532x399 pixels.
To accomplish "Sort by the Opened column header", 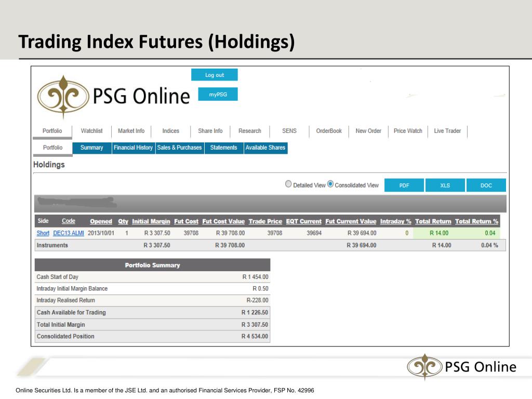I will pyautogui.click(x=101, y=221).
